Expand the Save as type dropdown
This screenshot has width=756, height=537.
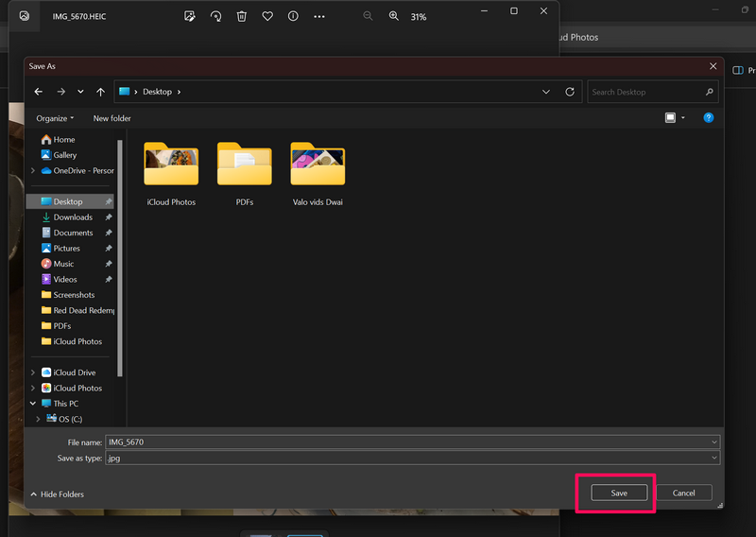pyautogui.click(x=713, y=458)
